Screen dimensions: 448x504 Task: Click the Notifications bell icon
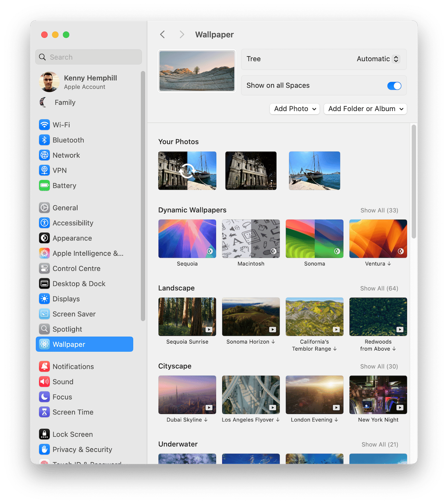(44, 366)
